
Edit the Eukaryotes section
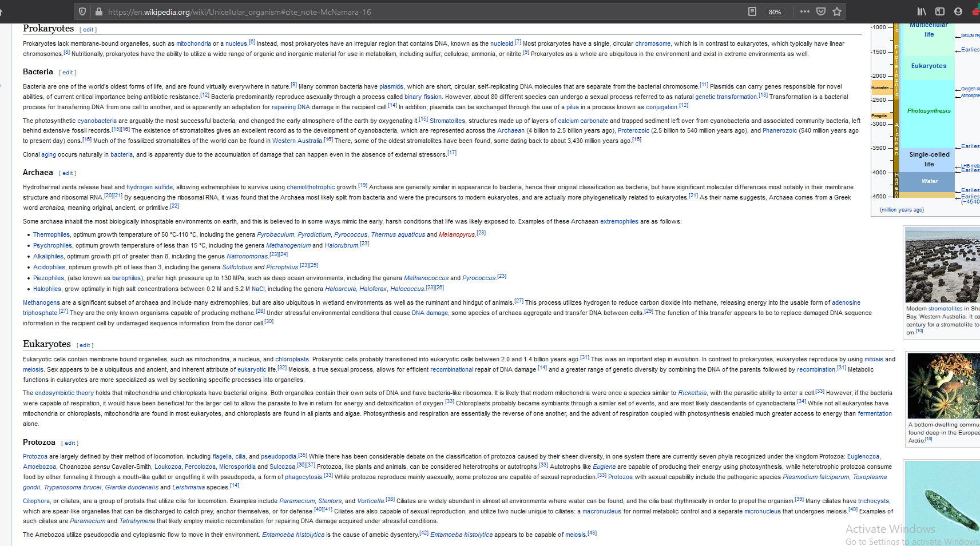(x=85, y=345)
